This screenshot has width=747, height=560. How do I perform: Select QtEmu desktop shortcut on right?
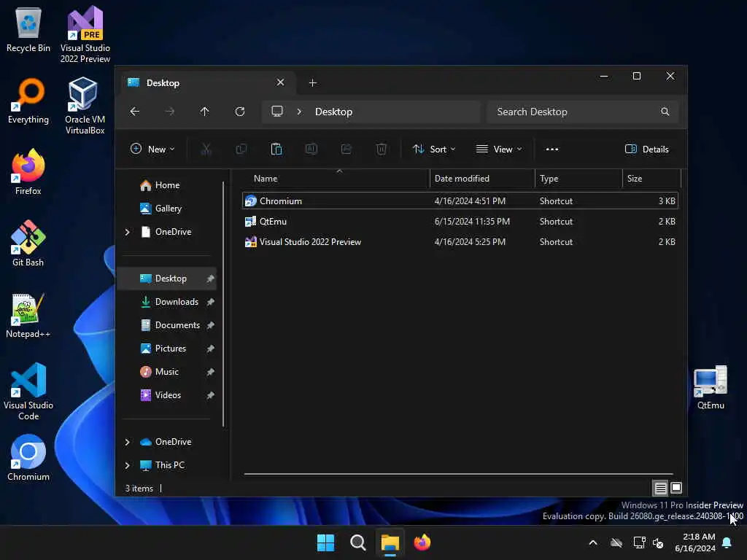click(711, 387)
